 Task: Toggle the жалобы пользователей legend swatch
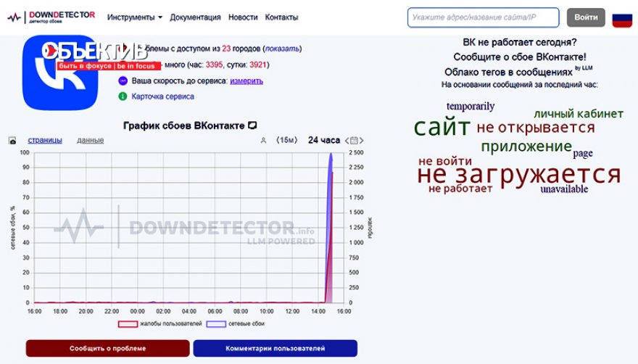click(128, 324)
